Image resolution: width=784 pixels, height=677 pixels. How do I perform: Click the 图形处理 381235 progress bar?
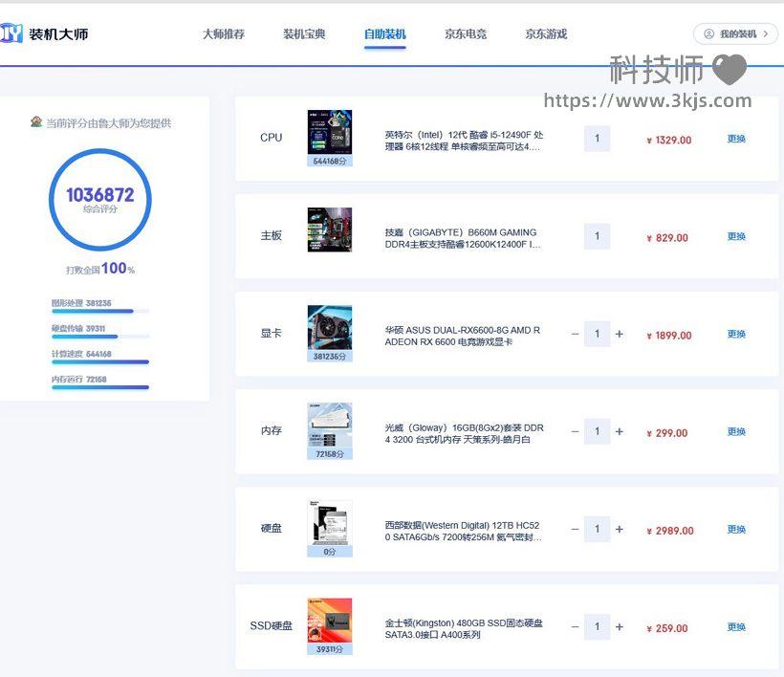point(100,311)
